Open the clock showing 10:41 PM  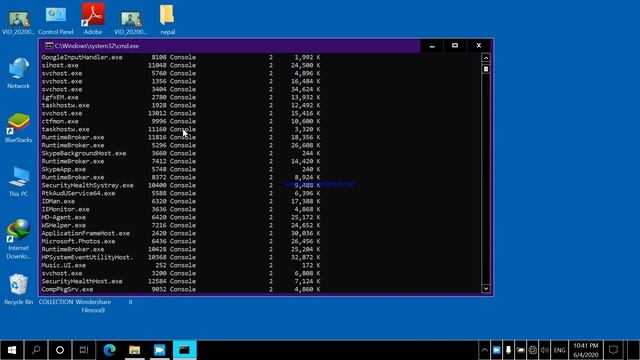(x=586, y=350)
